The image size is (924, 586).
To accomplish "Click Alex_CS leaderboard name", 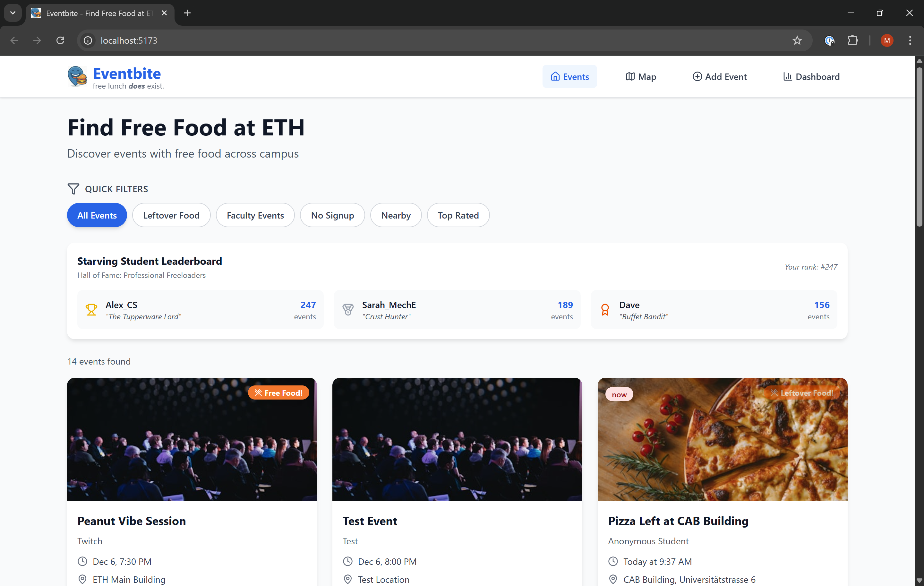I will click(x=121, y=305).
